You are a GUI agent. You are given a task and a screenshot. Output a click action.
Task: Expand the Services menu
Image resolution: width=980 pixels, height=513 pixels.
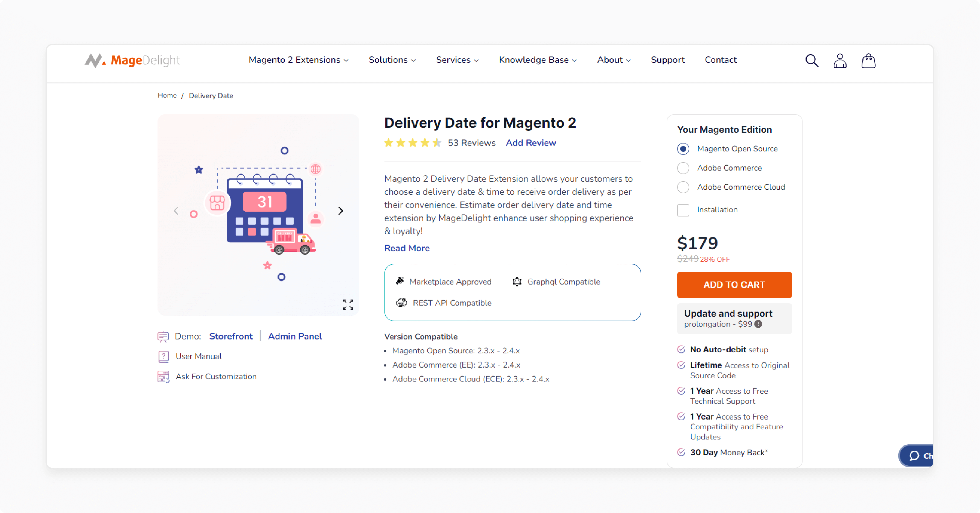click(x=457, y=60)
